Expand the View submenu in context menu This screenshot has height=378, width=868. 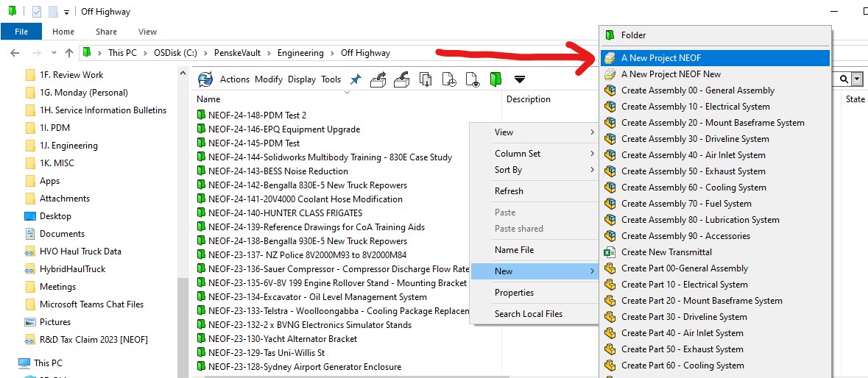pos(534,132)
